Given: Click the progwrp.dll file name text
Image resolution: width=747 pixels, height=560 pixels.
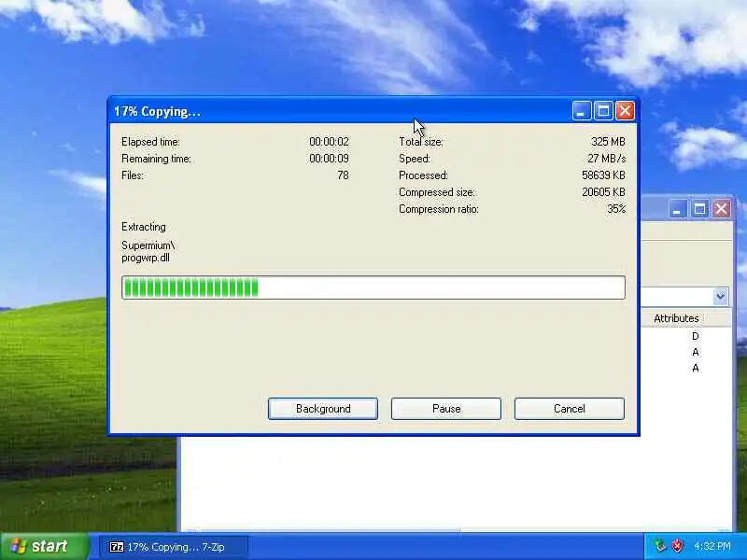Looking at the screenshot, I should point(146,259).
